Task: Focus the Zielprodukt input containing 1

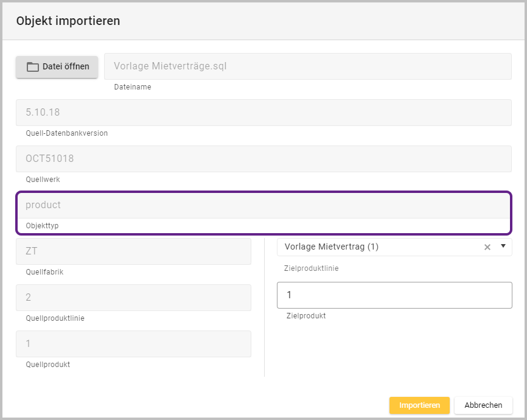Action: pyautogui.click(x=394, y=295)
